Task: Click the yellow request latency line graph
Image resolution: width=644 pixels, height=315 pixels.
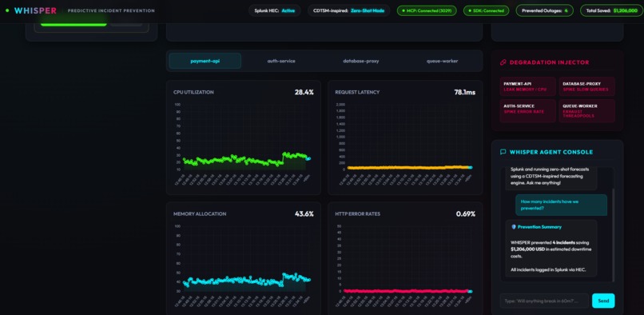Action: click(408, 167)
